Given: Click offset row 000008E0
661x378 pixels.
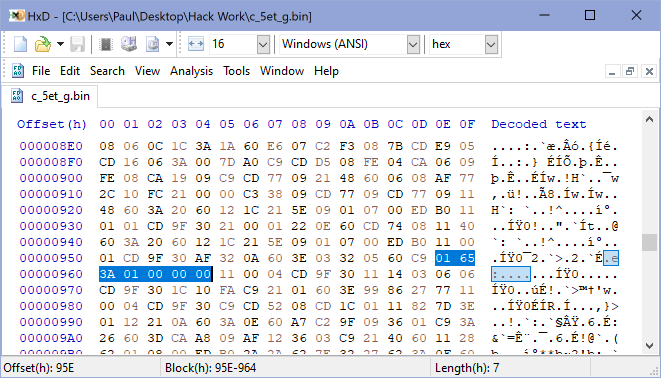Looking at the screenshot, I should tap(51, 146).
